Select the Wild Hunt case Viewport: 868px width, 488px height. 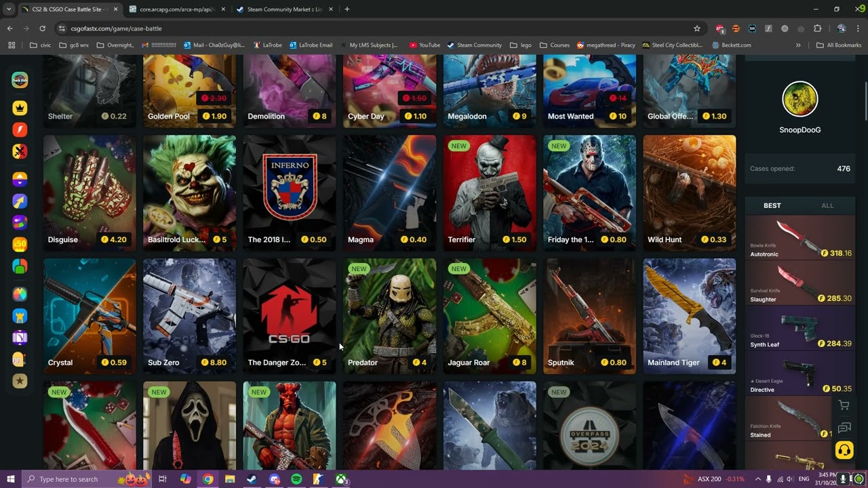tap(690, 193)
